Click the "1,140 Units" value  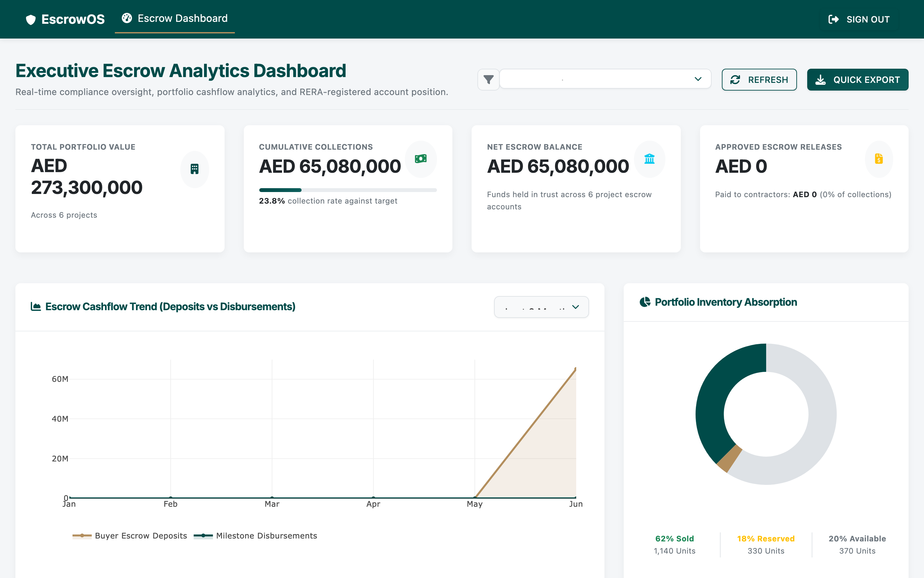click(674, 550)
